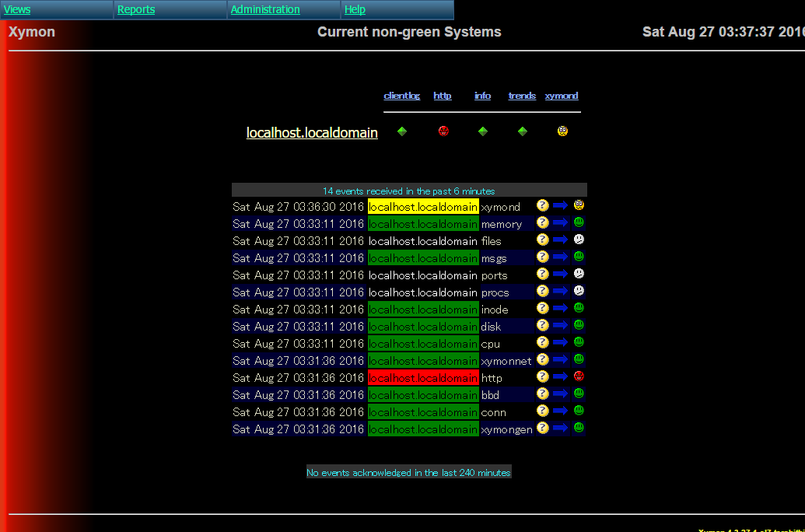Screen dimensions: 805x532
Task: Click the clientlog column header link
Action: [x=401, y=96]
